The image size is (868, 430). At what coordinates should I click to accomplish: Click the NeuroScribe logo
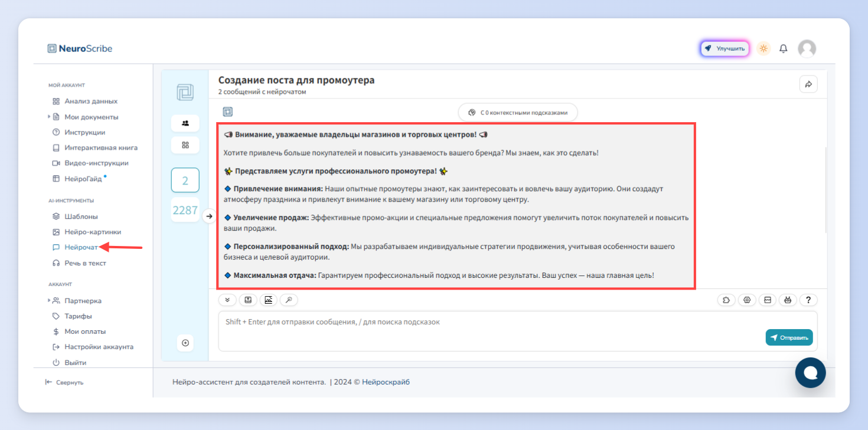click(x=80, y=49)
